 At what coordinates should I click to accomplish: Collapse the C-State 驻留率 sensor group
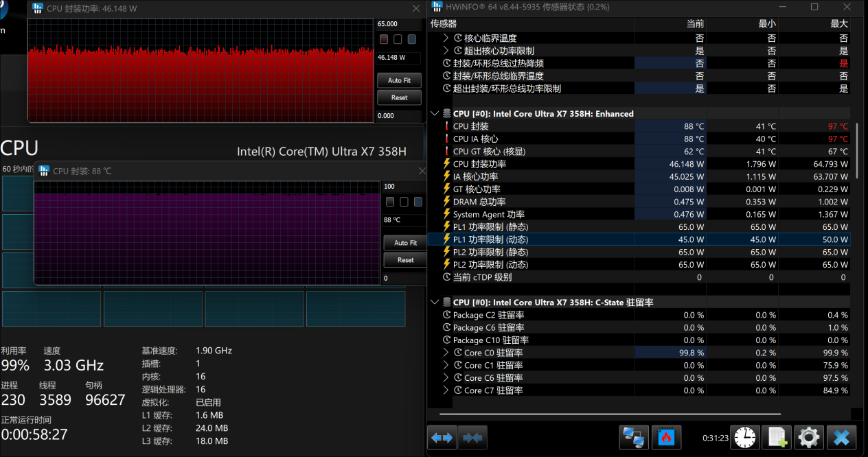click(x=435, y=303)
